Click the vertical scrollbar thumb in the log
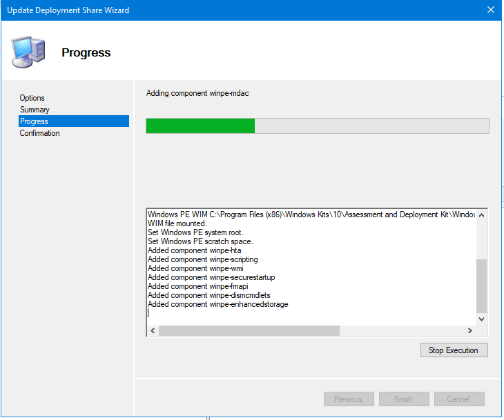This screenshot has height=420, width=504. [481, 286]
